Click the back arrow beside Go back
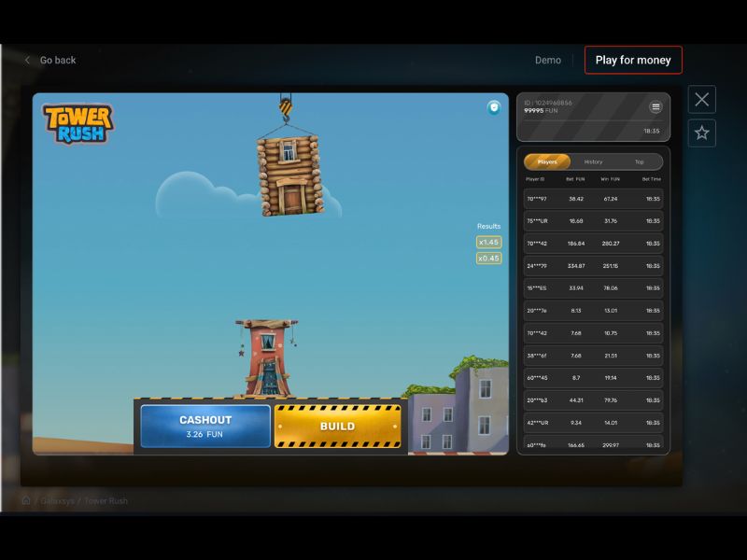Screen dimensions: 747x560 [27, 60]
